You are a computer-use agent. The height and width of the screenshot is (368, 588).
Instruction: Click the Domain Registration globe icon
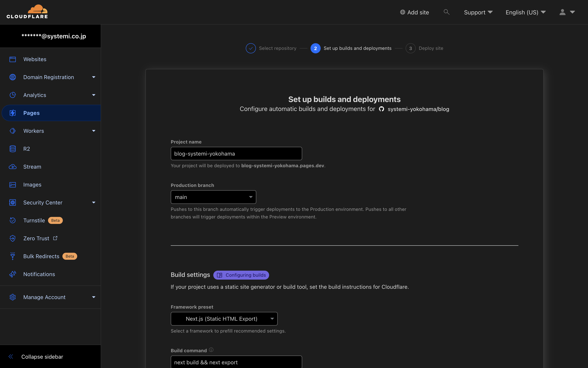[x=13, y=77]
